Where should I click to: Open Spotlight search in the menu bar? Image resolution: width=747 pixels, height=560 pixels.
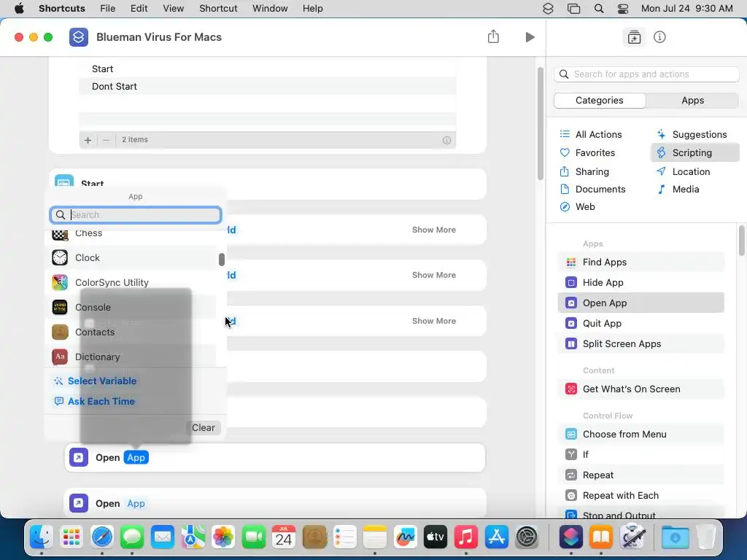pyautogui.click(x=599, y=9)
